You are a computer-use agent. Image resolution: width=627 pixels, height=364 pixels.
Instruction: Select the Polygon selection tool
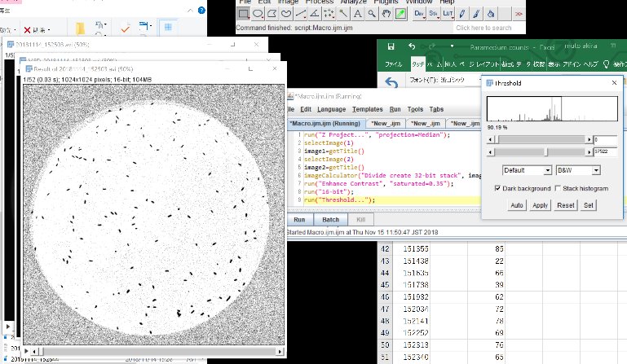click(x=272, y=14)
